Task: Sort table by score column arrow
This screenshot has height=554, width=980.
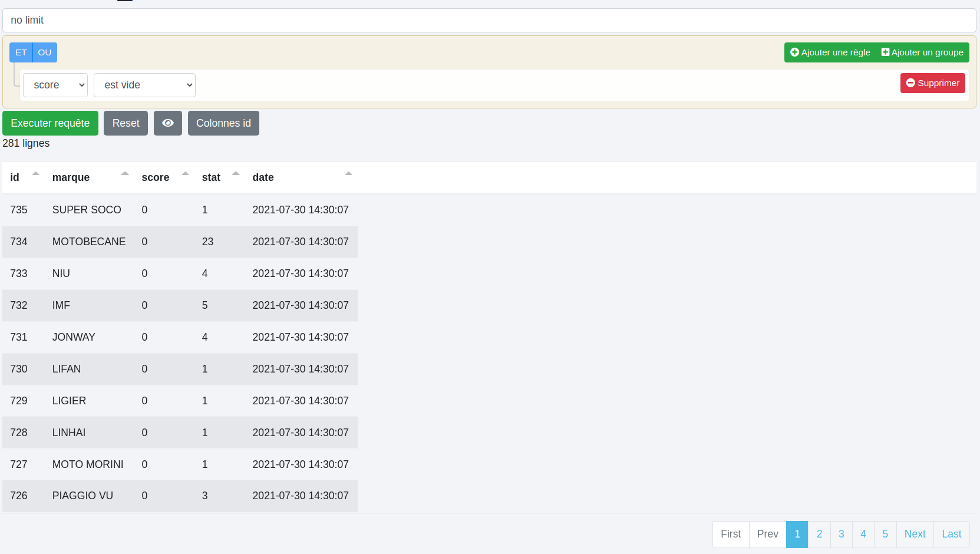Action: (x=185, y=174)
